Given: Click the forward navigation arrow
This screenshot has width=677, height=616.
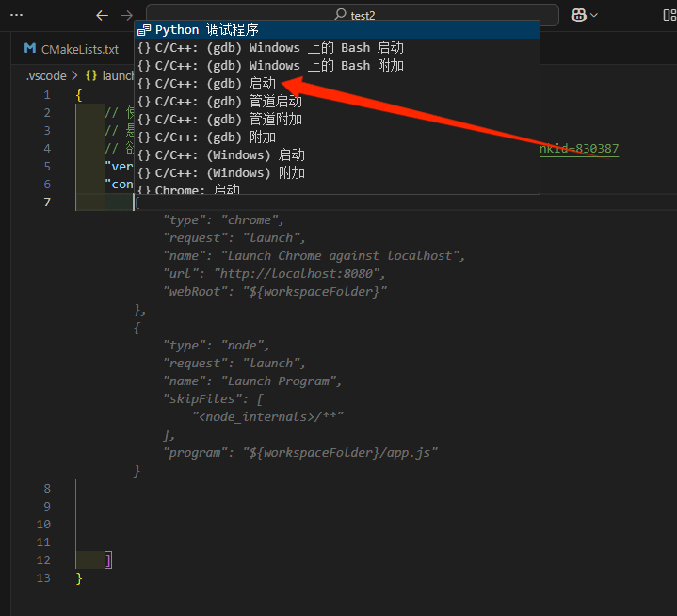Looking at the screenshot, I should pos(126,15).
